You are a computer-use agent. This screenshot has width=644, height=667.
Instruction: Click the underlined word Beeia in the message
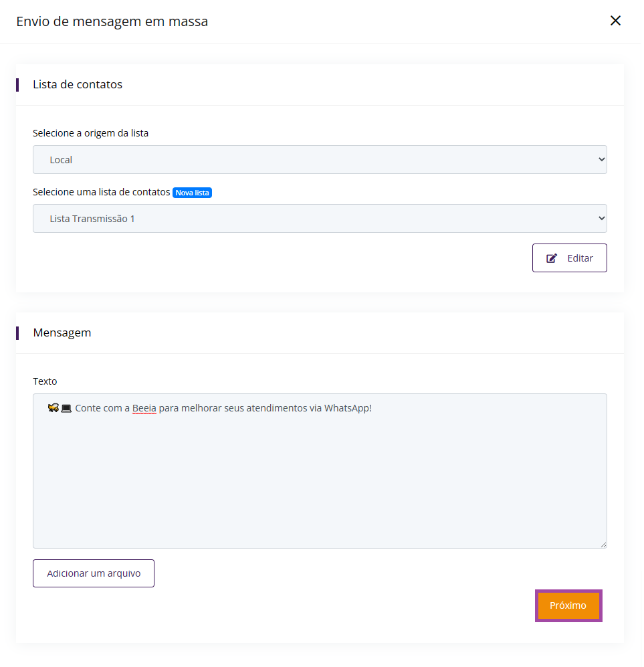144,408
